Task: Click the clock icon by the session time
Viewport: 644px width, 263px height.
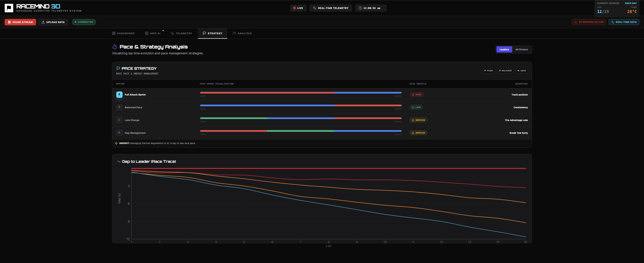Action: (x=360, y=8)
